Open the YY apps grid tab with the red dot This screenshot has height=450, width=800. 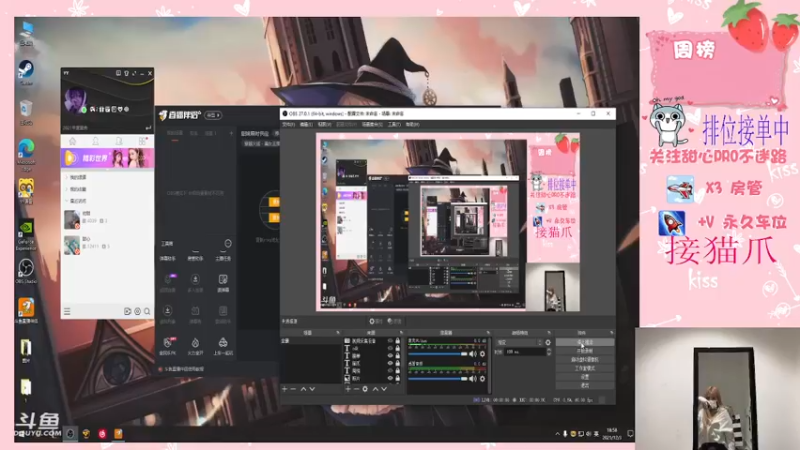(142, 141)
